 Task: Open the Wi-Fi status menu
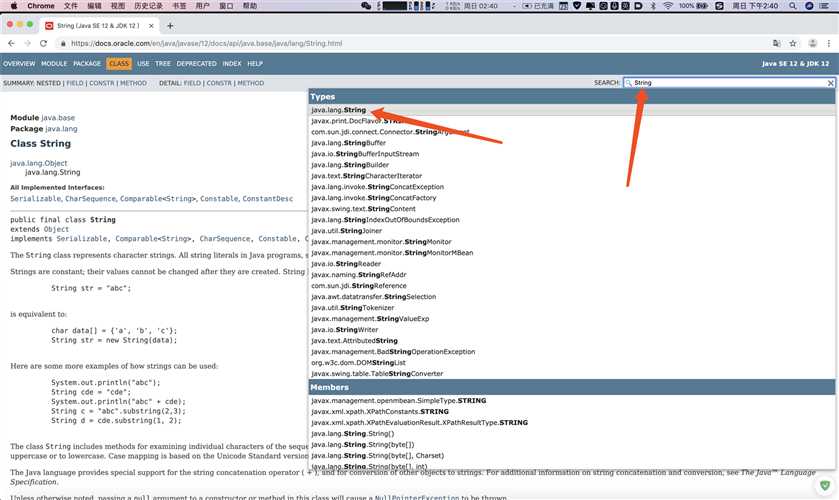(x=668, y=6)
